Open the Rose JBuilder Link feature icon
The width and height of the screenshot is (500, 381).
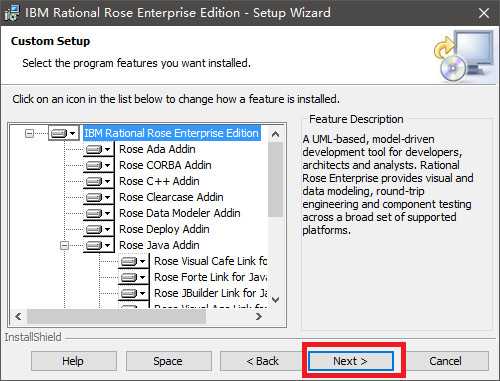[133, 293]
